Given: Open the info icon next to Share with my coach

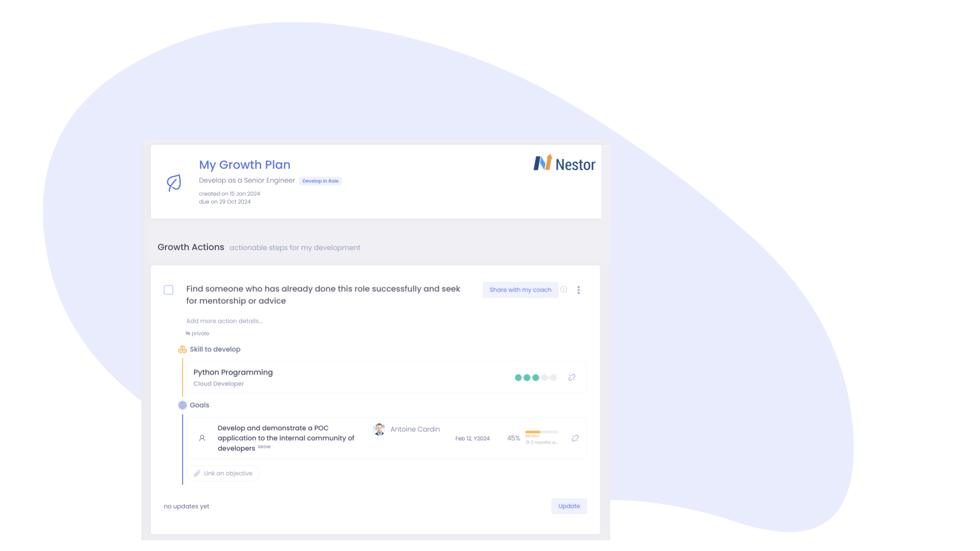Looking at the screenshot, I should pos(563,289).
